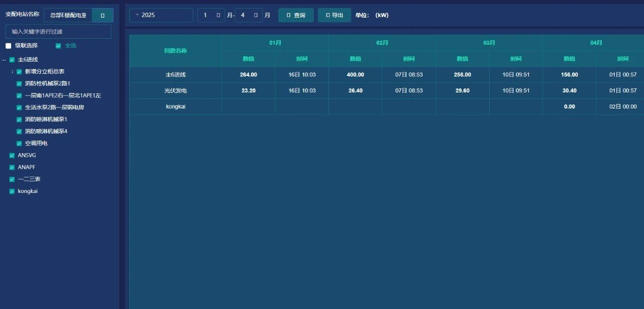The height and width of the screenshot is (309, 644).
Task: Click the 导出 export button
Action: pos(335,15)
